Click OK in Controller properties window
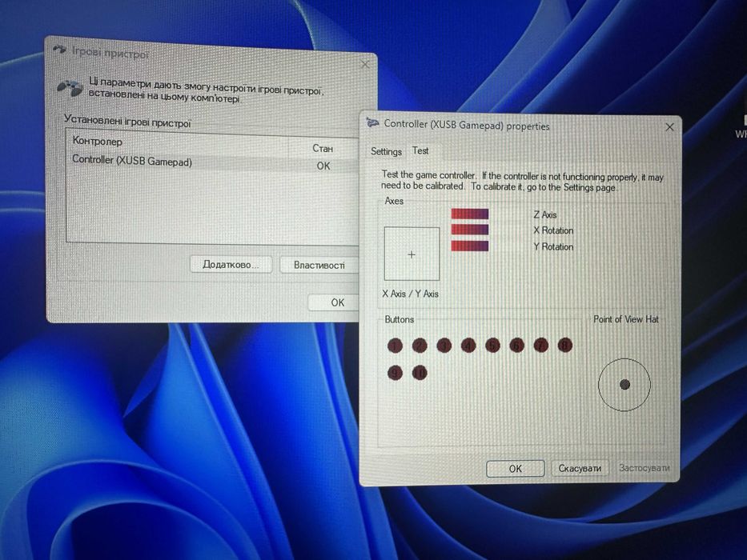Screen dimensions: 747x560 point(515,469)
